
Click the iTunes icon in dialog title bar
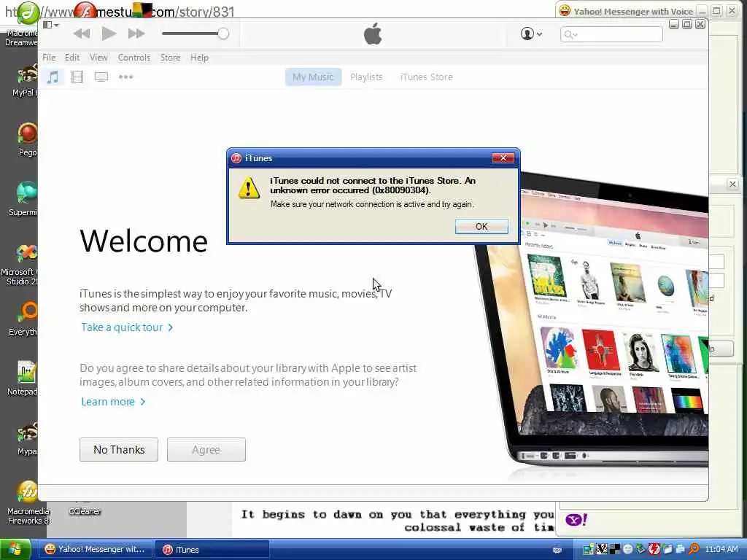tap(236, 158)
